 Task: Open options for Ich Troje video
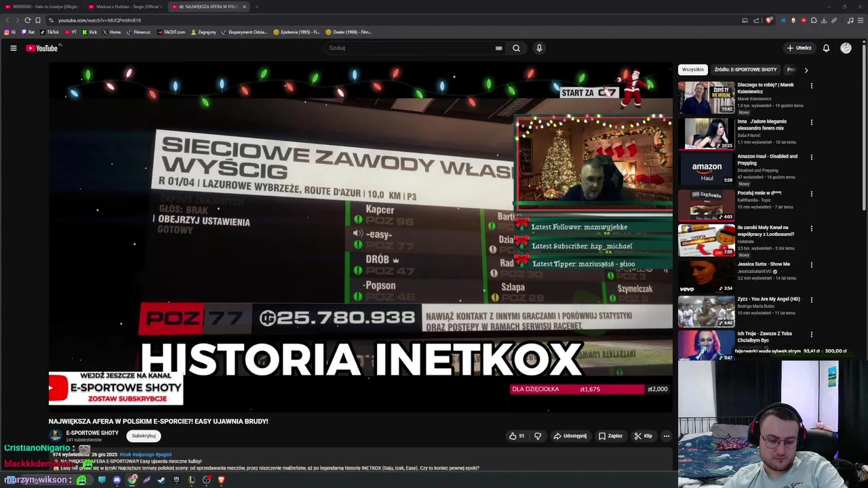tap(811, 335)
